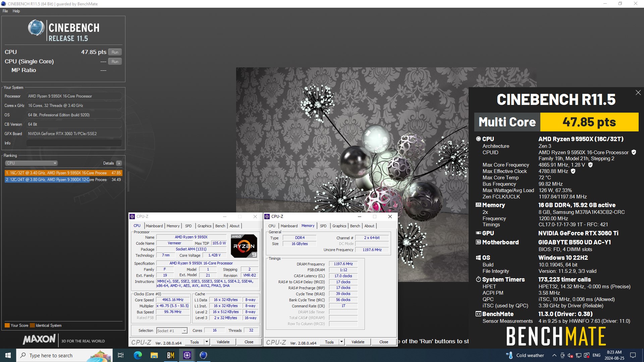Open About tab in left CPU-Z window

[x=234, y=226]
